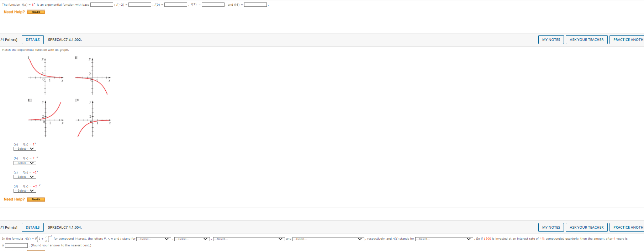Open MY NOTES for the compound interest question
Image resolution: width=644 pixels, height=251 pixels.
click(x=551, y=228)
